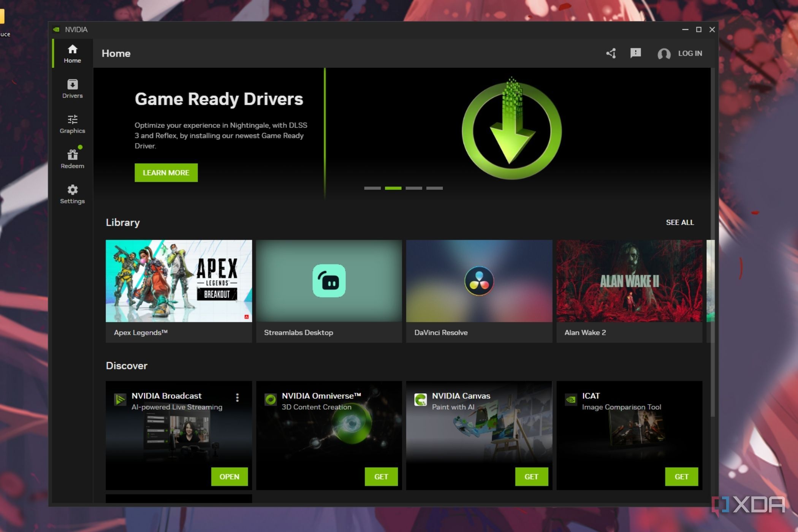Open Apex Legends from the Library

179,281
